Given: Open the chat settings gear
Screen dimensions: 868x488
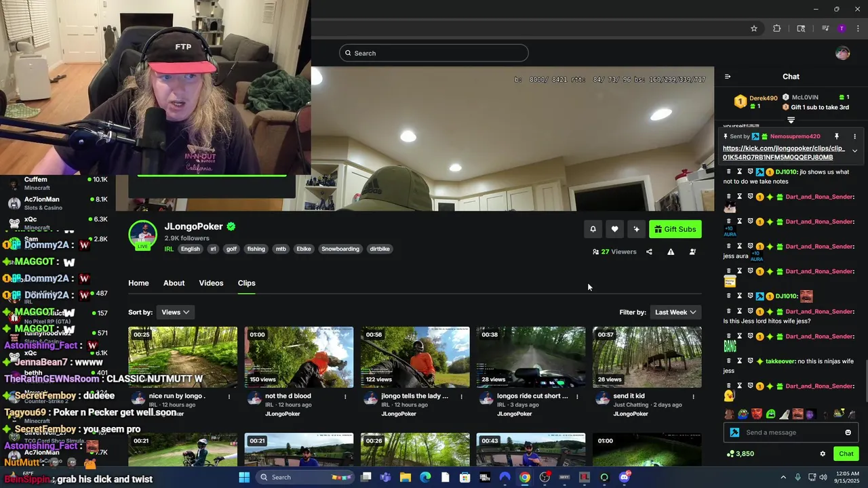Looking at the screenshot, I should [823, 453].
